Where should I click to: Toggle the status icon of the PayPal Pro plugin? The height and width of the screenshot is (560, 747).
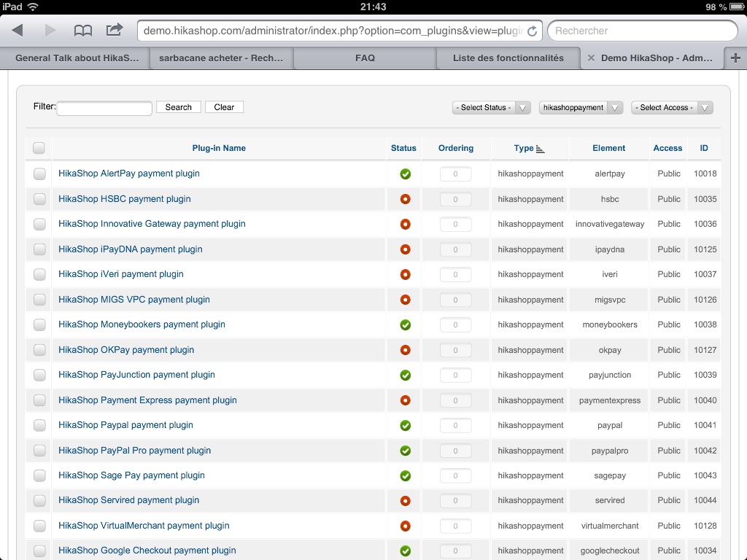click(405, 451)
